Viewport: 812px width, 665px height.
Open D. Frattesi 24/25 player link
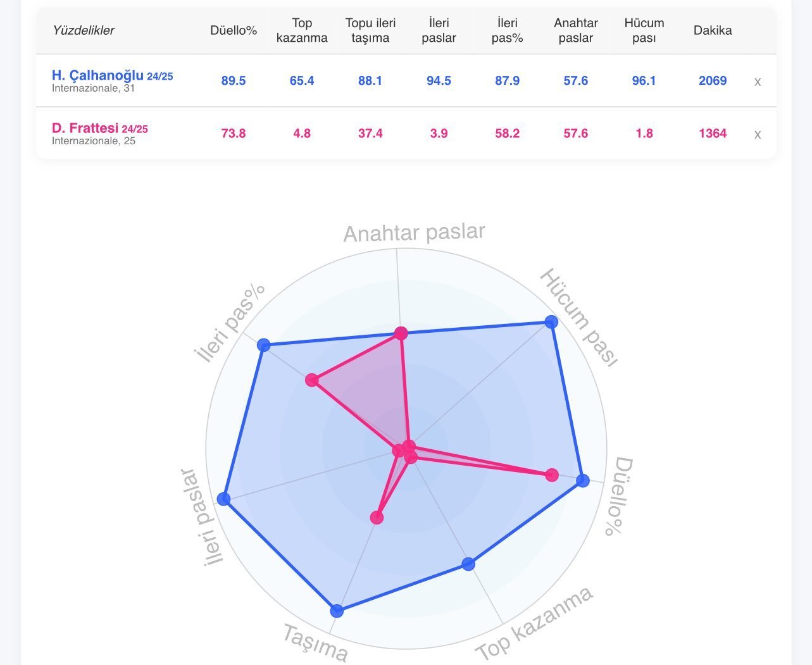[99, 128]
